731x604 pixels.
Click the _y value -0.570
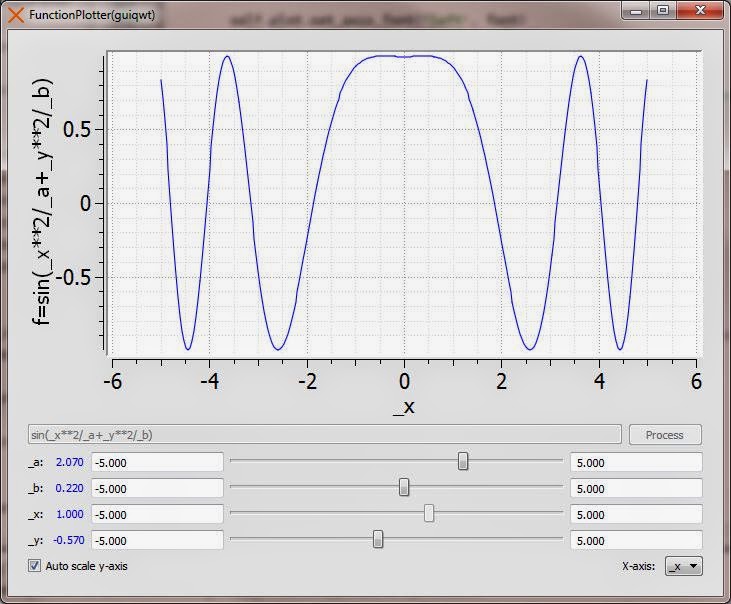(69, 540)
